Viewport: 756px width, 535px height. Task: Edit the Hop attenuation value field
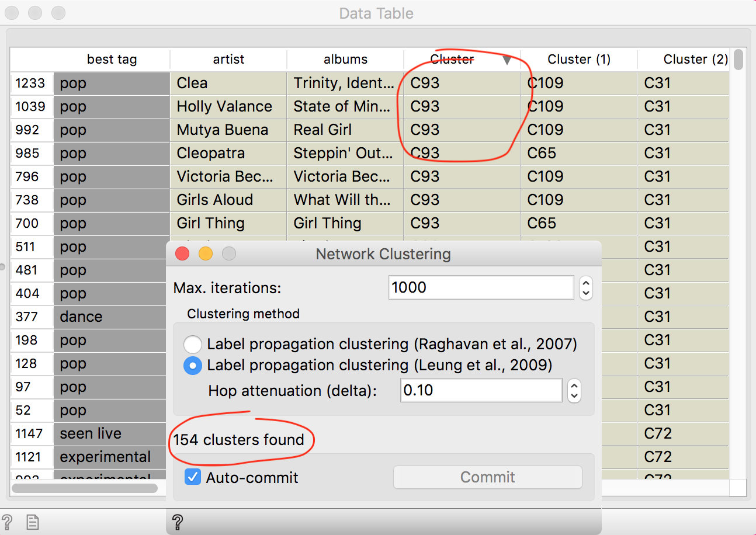[481, 390]
